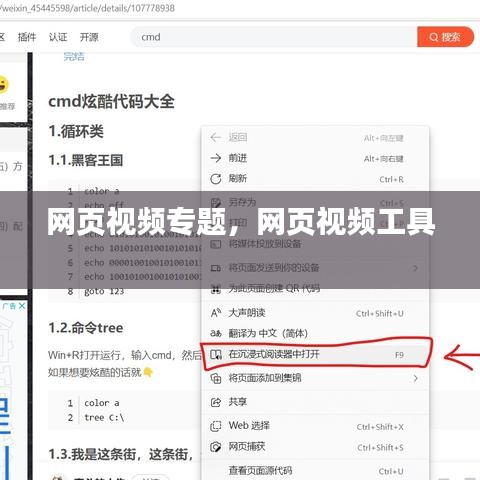The width and height of the screenshot is (480, 480).
Task: Click the code line echo 000010010010100101
Action: (143, 263)
